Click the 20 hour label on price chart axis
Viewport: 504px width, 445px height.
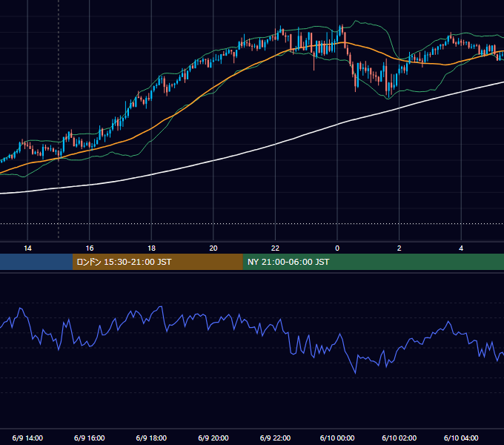point(213,248)
